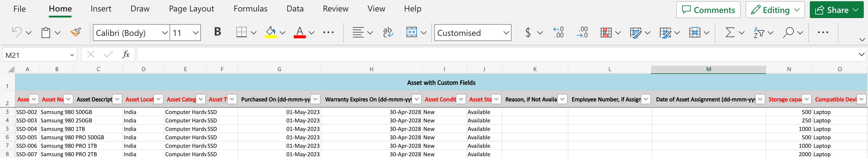Click the Share button
This screenshot has height=158, width=868.
(832, 10)
